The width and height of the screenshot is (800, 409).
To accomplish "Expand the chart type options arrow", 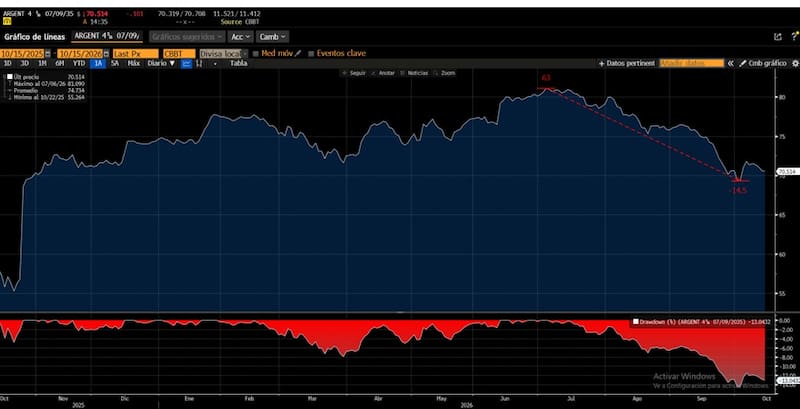I will coord(215,64).
